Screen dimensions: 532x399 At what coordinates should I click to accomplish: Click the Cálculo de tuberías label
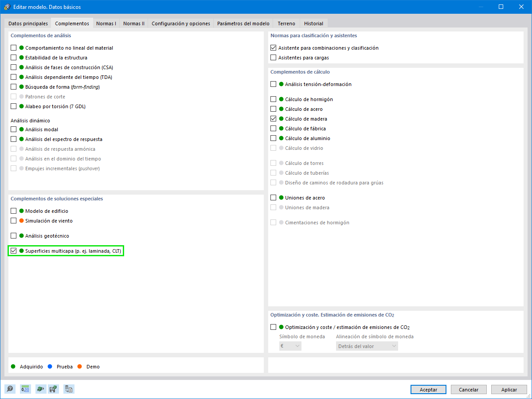click(307, 173)
